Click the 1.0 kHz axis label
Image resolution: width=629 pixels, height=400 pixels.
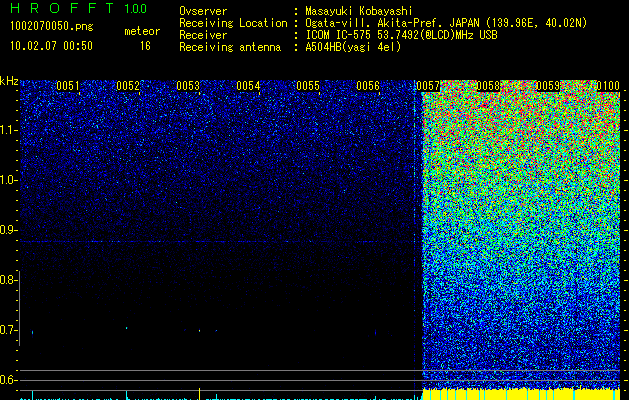click(8, 180)
